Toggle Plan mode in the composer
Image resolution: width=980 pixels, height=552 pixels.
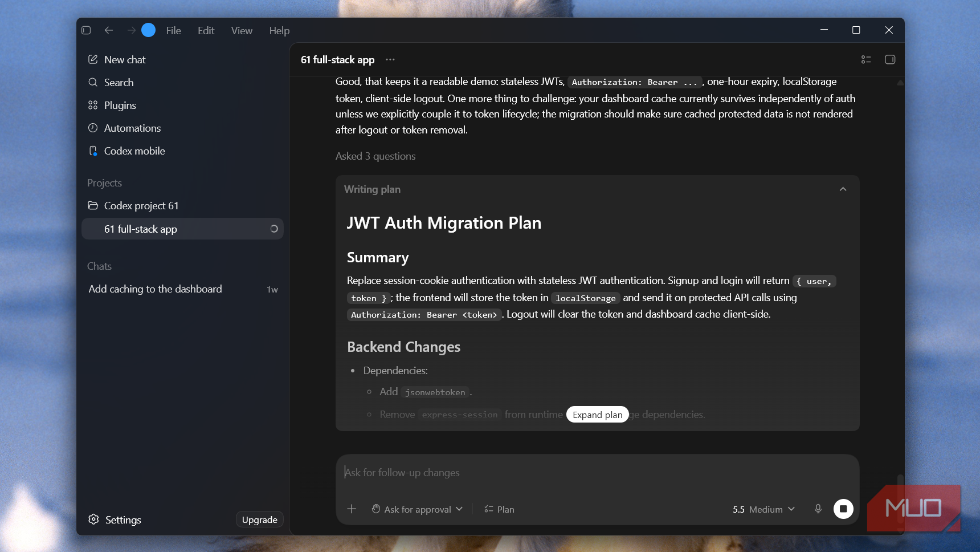[499, 509]
